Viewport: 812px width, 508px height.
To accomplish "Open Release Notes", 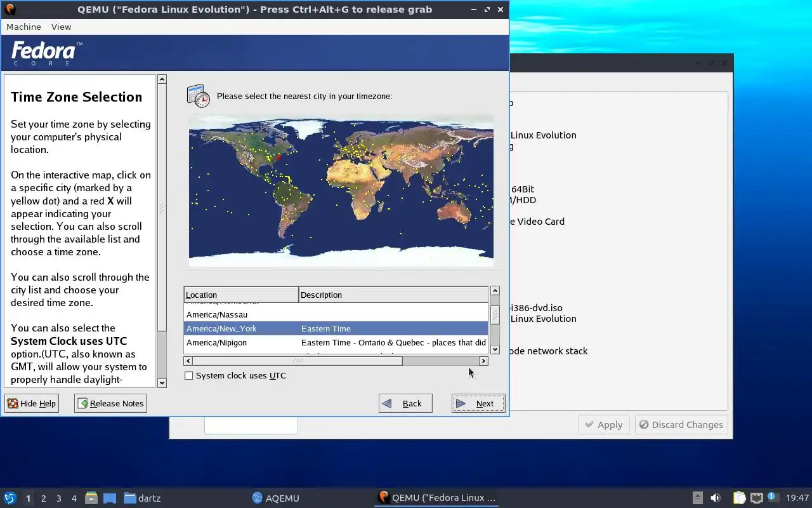I will point(110,403).
